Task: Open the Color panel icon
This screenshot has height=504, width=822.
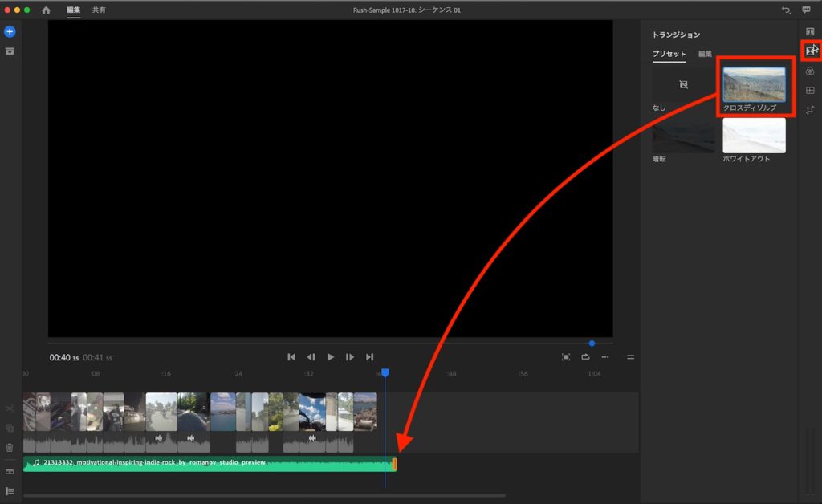Action: tap(810, 71)
